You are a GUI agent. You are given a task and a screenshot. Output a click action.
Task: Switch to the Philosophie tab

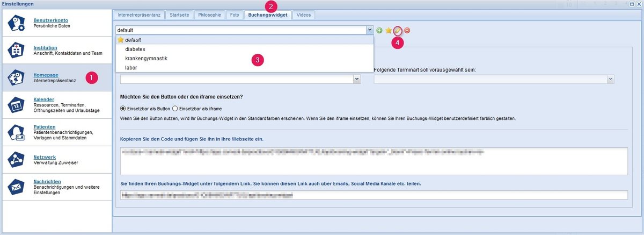208,15
